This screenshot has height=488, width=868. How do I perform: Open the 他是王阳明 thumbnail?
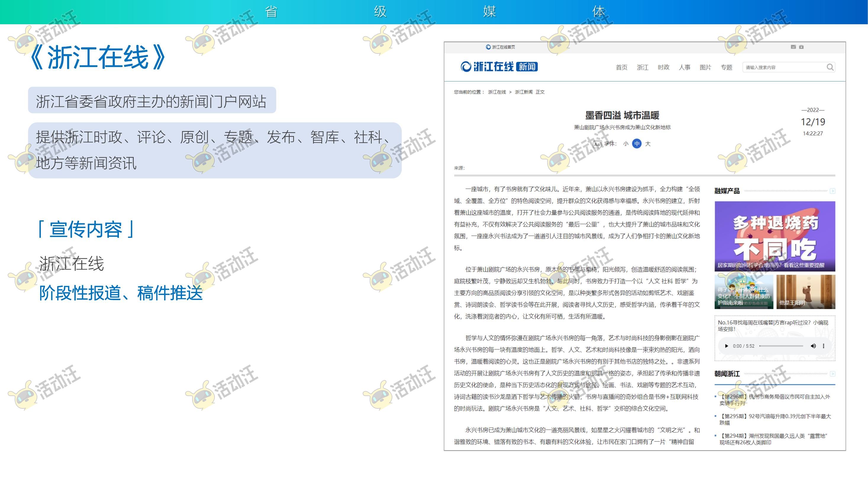coord(806,292)
